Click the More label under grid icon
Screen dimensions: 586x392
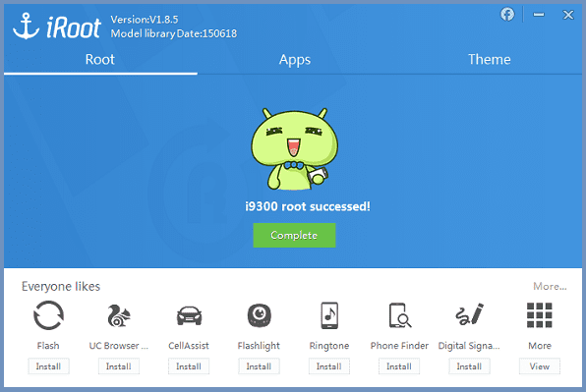pos(540,346)
